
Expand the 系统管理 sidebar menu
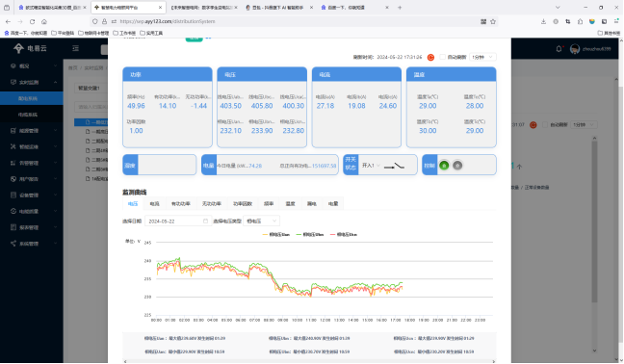(32, 244)
